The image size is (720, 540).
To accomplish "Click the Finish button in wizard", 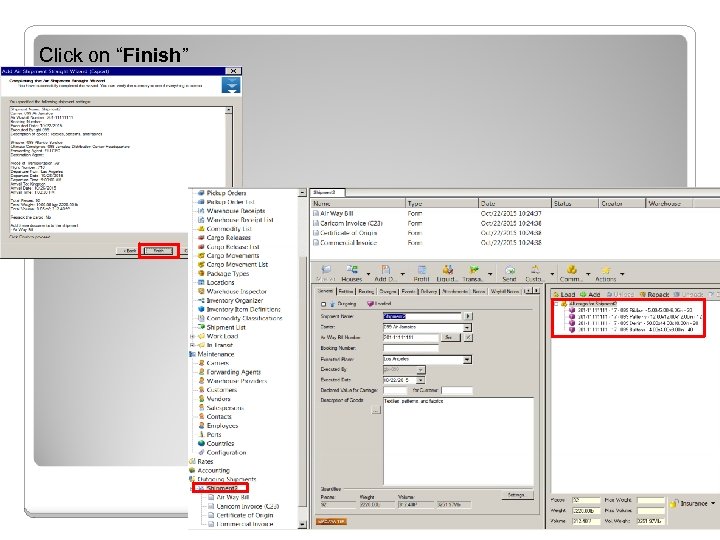I will (159, 251).
